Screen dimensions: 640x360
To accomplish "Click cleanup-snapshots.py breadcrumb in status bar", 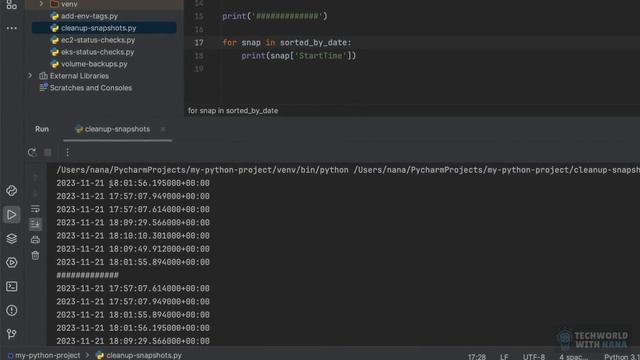I will coord(139,356).
